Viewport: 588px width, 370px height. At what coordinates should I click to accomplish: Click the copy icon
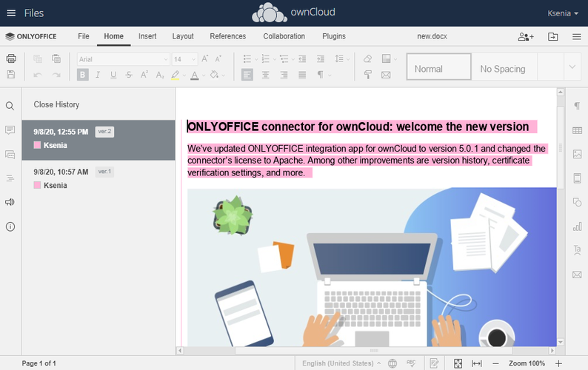(x=38, y=58)
